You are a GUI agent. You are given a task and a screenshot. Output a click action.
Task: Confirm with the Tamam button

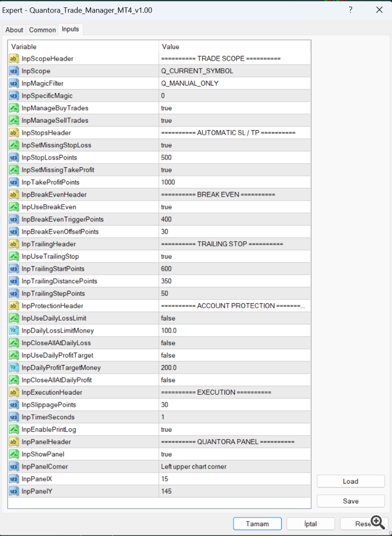tap(257, 523)
